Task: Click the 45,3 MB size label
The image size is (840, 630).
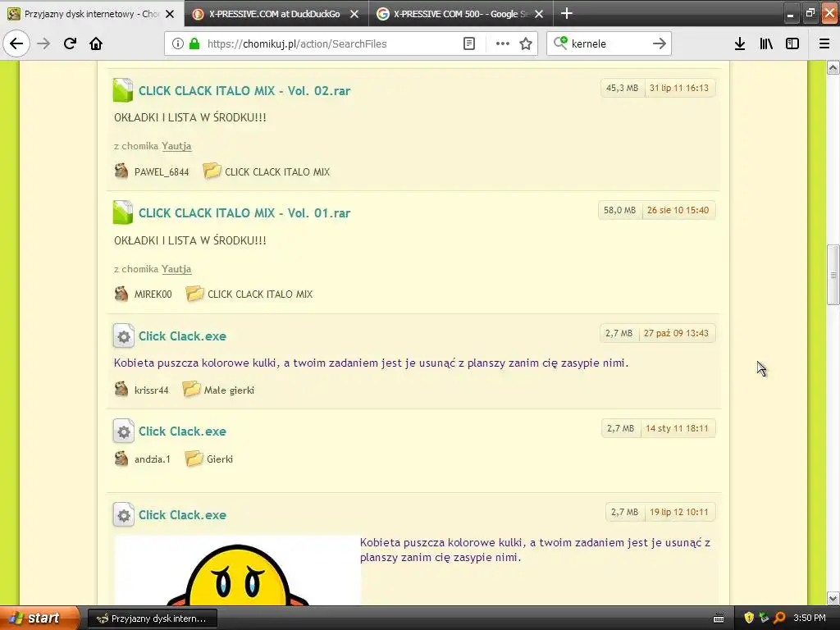Action: pyautogui.click(x=622, y=88)
